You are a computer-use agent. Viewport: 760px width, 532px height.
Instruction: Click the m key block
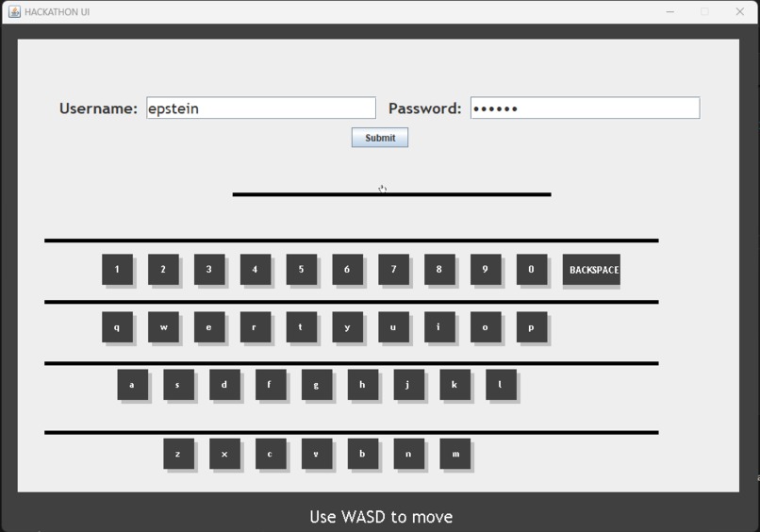(x=455, y=454)
